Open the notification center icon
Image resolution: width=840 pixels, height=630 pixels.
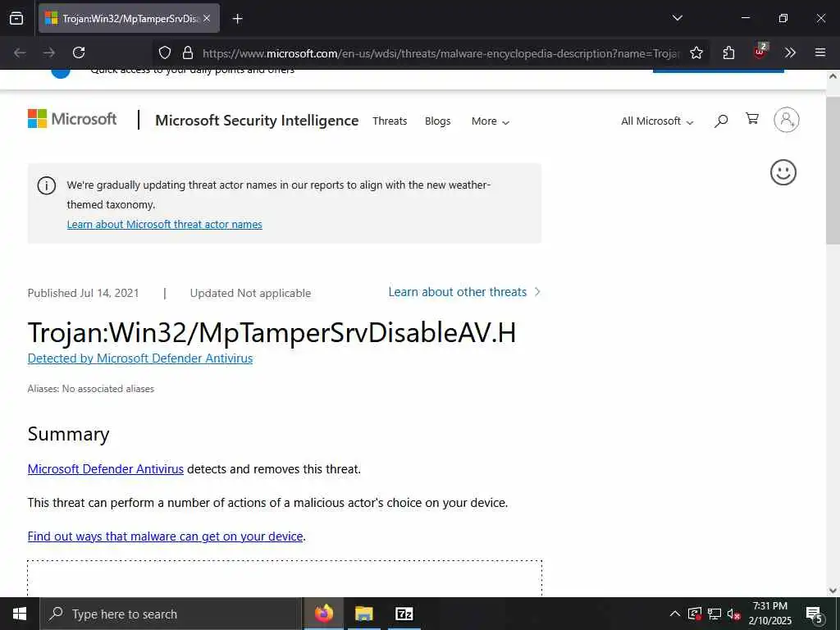pos(814,614)
